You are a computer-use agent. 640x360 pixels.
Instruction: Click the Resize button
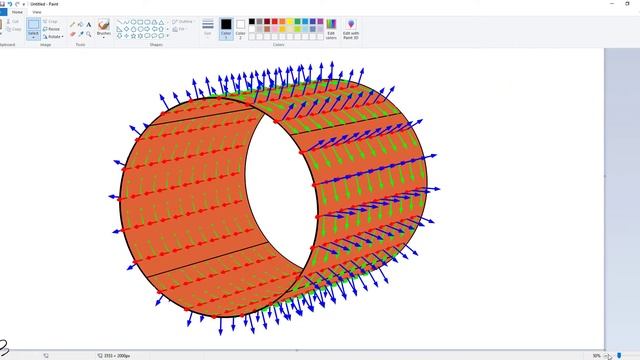52,29
